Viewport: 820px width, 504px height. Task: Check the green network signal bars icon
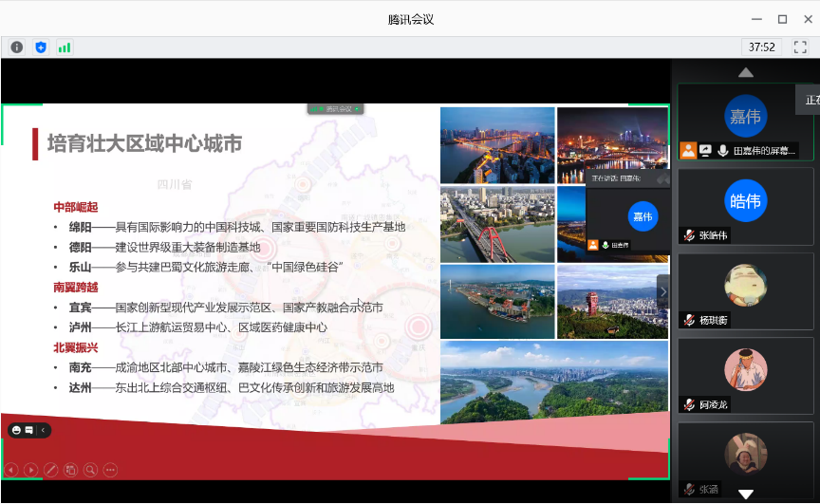(x=65, y=47)
